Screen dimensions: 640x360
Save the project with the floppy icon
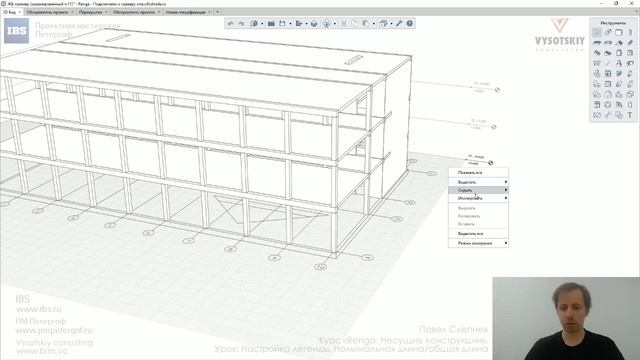pos(282,24)
